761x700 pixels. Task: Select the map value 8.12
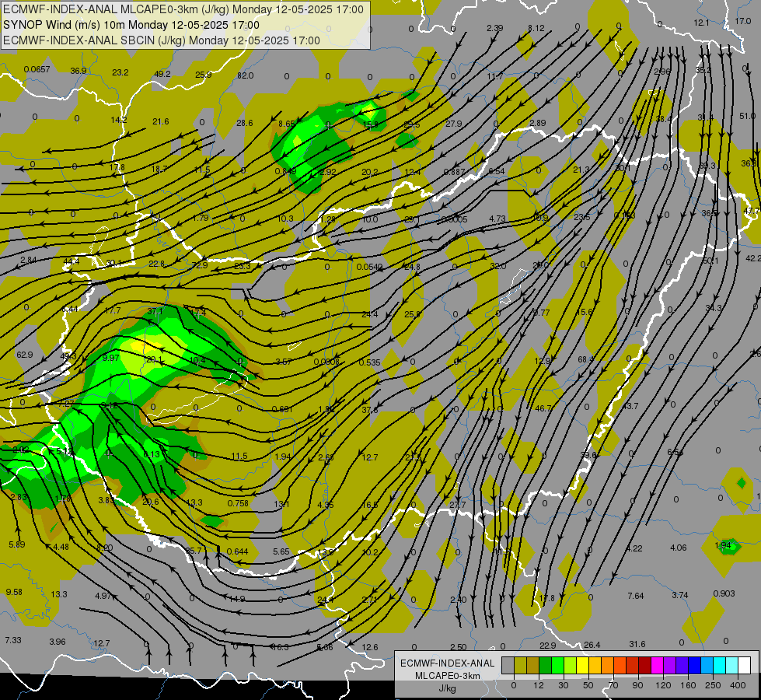536,28
